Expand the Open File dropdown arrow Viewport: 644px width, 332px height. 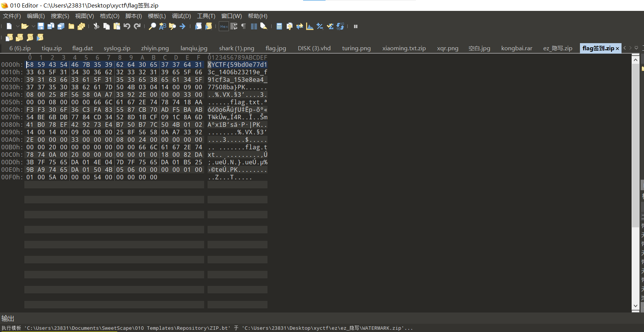[x=33, y=26]
